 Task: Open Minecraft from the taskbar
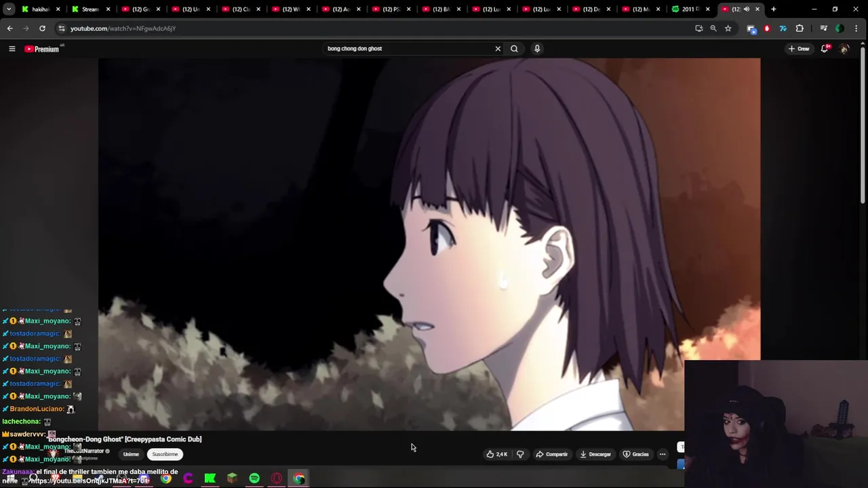click(x=232, y=479)
